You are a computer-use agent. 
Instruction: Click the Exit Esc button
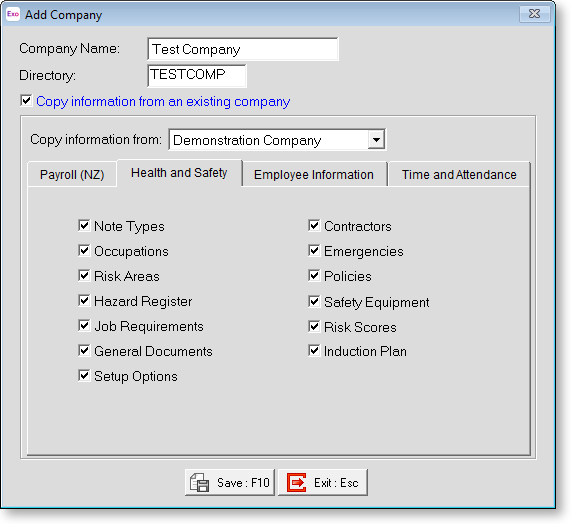point(323,482)
